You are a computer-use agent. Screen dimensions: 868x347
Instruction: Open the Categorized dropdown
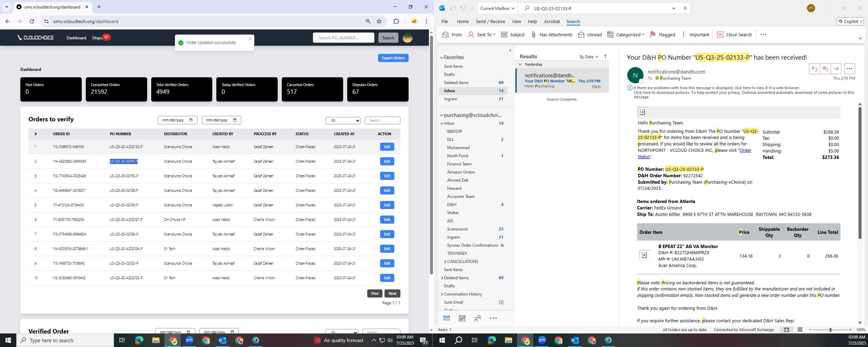tap(626, 35)
